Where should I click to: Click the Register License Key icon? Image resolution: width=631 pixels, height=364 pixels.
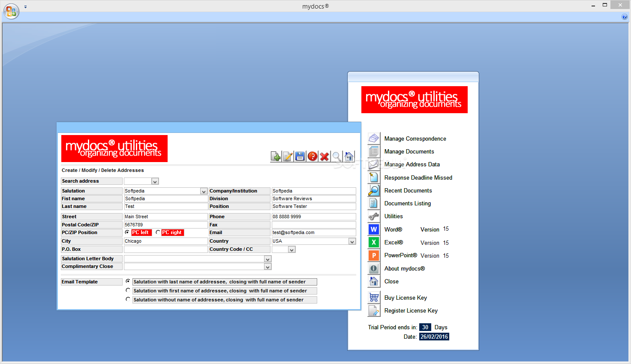(x=374, y=310)
